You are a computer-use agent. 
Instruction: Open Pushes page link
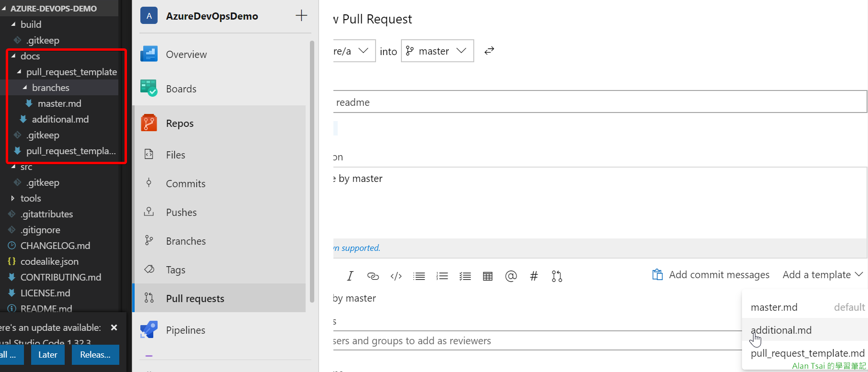tap(181, 212)
